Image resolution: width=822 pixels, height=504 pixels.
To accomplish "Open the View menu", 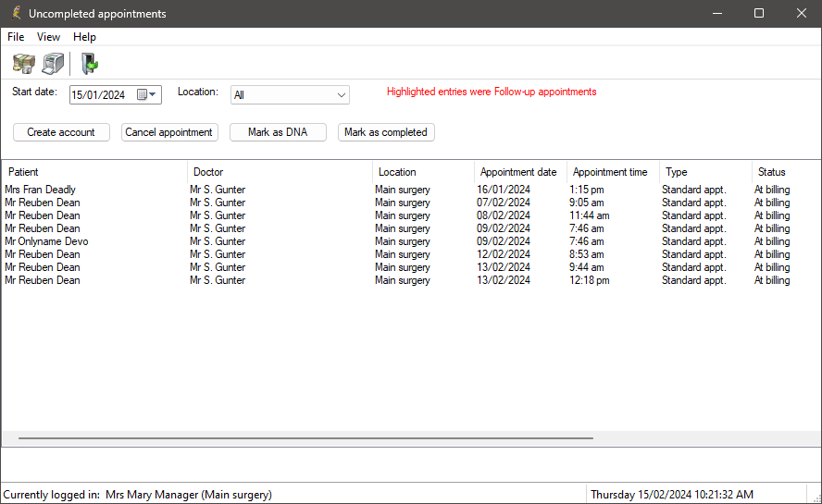I will [48, 37].
